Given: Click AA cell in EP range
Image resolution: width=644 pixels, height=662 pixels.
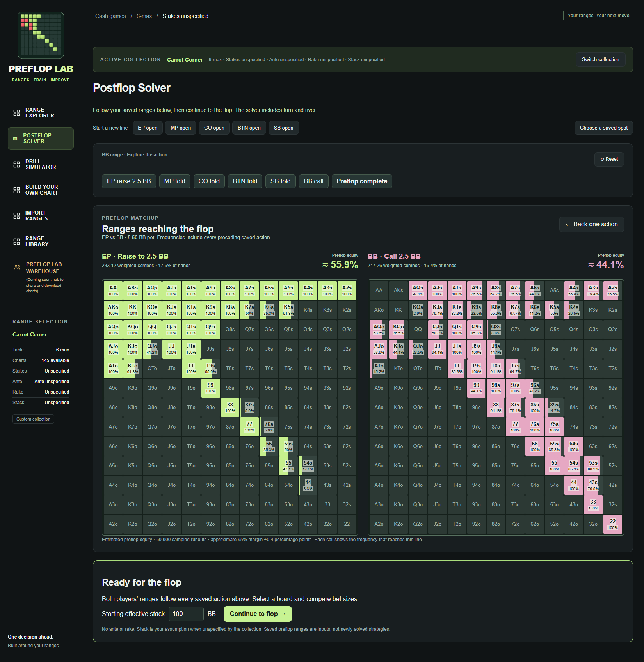Looking at the screenshot, I should click(113, 291).
